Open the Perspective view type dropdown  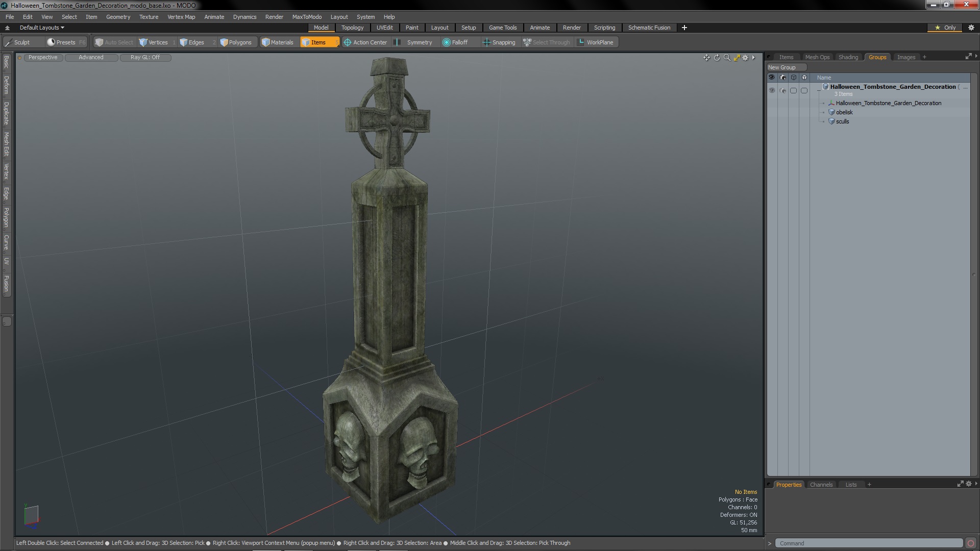[x=43, y=58]
